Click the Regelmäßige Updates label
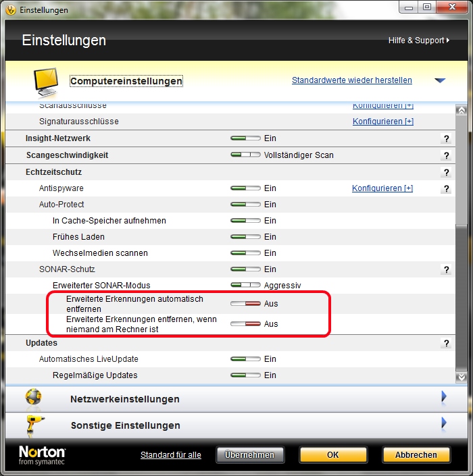Image resolution: width=473 pixels, height=476 pixels. (95, 375)
